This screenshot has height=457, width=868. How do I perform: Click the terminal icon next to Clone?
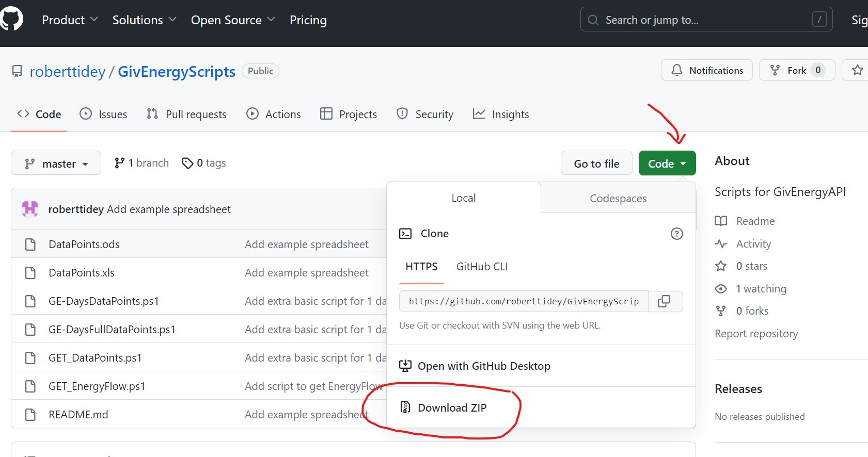point(405,234)
